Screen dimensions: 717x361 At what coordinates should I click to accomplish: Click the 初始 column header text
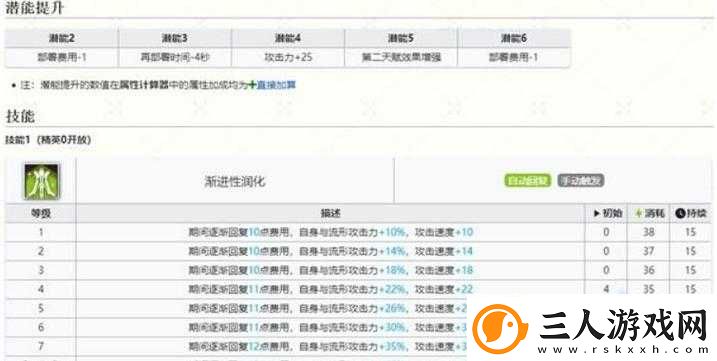tap(612, 213)
